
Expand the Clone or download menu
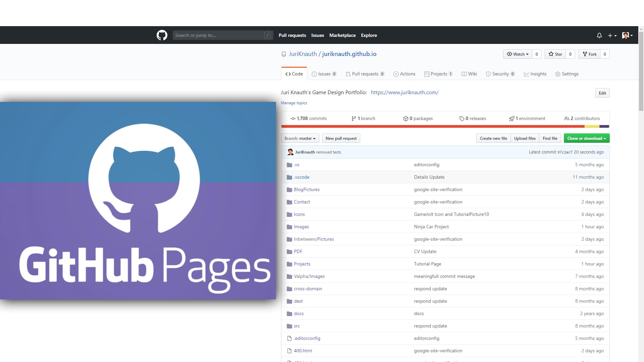pyautogui.click(x=586, y=138)
